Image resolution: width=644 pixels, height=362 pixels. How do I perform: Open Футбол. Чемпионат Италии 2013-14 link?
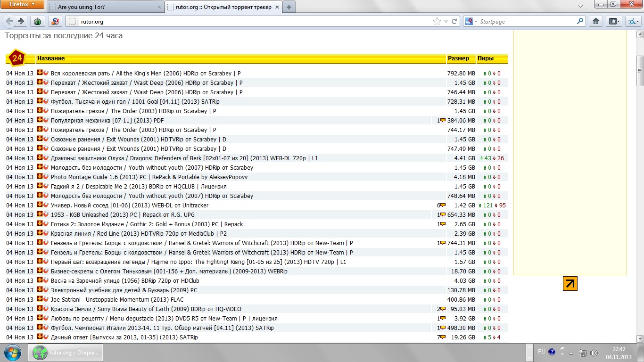click(162, 328)
